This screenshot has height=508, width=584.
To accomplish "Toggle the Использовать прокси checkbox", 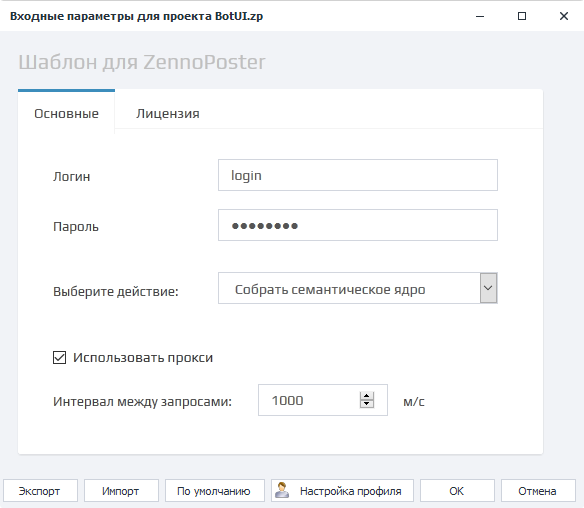I will coord(59,358).
